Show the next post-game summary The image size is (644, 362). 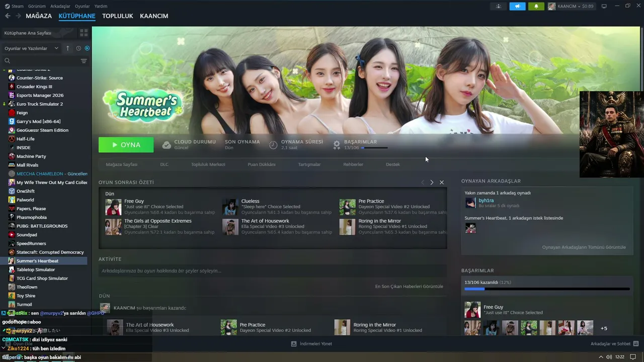tap(432, 183)
